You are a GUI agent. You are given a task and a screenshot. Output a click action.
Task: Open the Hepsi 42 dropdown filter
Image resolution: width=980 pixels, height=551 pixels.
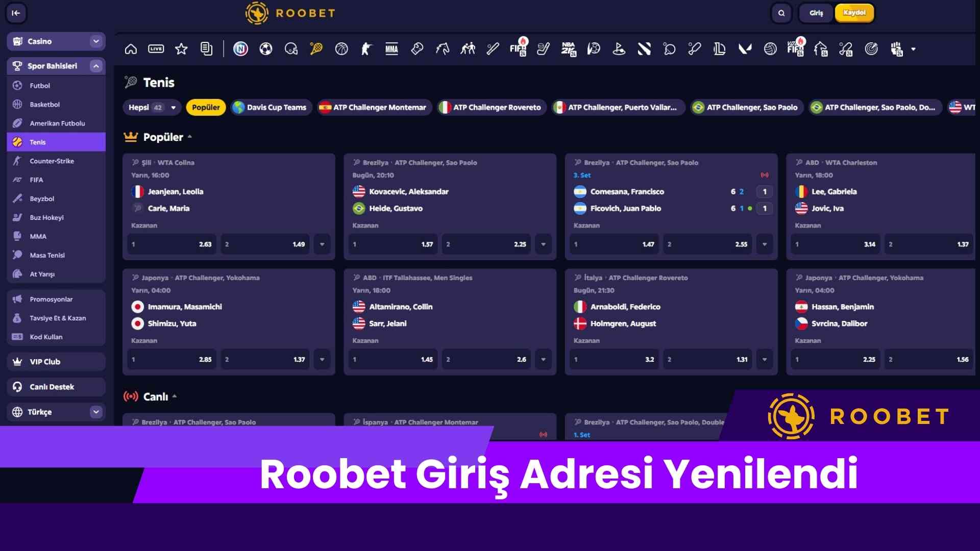click(x=152, y=107)
